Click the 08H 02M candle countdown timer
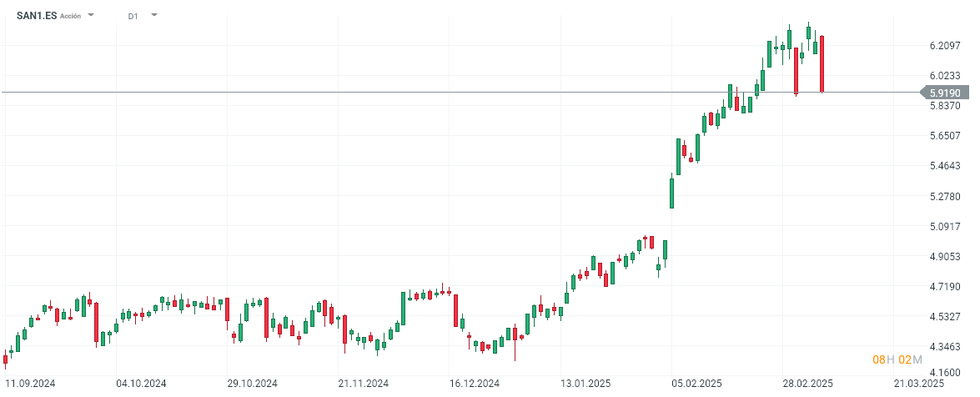Viewport: 980px width, 397px height. click(x=897, y=359)
